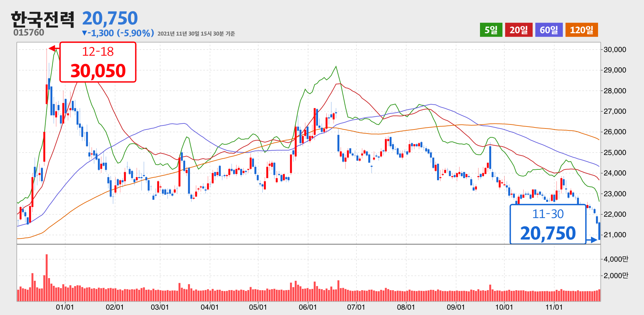
Task: Click the green 5일 moving average legend
Action: click(491, 30)
